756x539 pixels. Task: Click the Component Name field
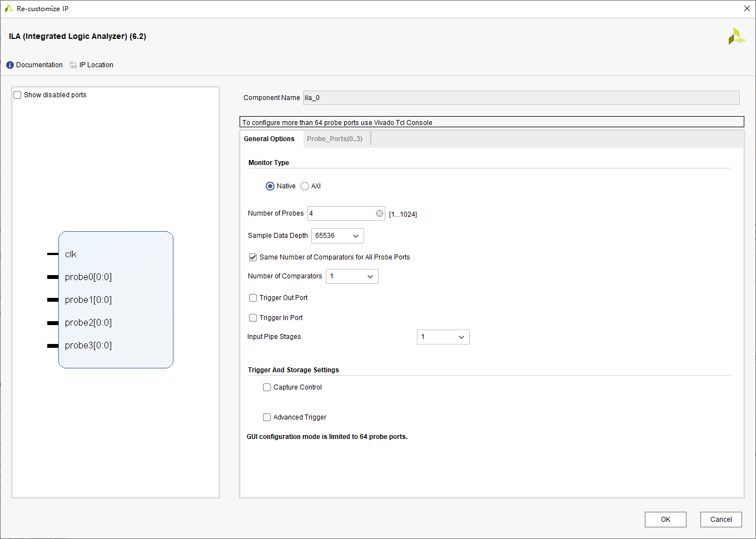(x=521, y=98)
